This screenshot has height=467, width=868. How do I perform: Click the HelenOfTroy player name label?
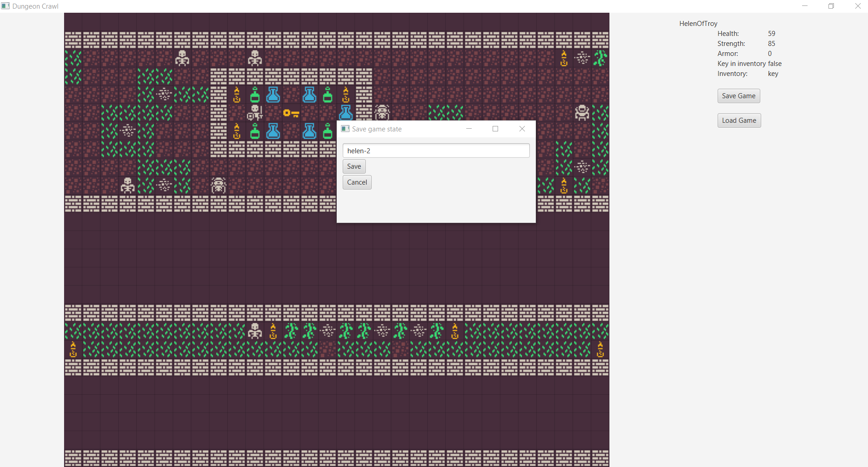[698, 23]
